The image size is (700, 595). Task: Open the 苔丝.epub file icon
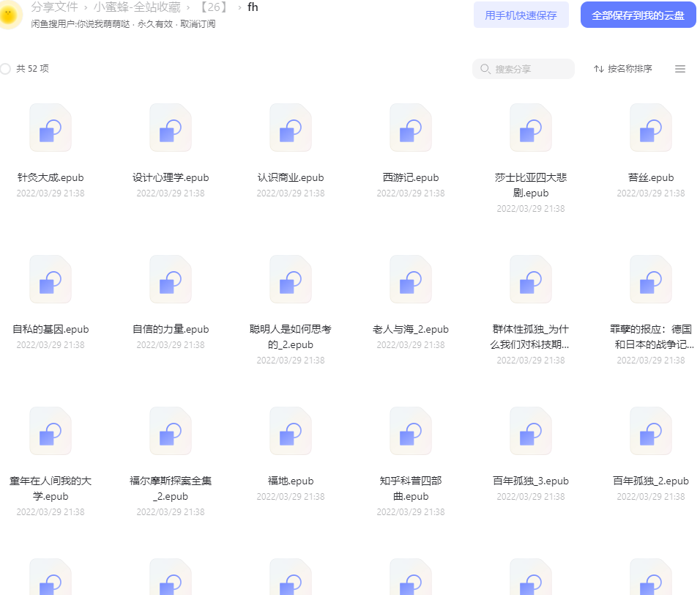(x=651, y=127)
